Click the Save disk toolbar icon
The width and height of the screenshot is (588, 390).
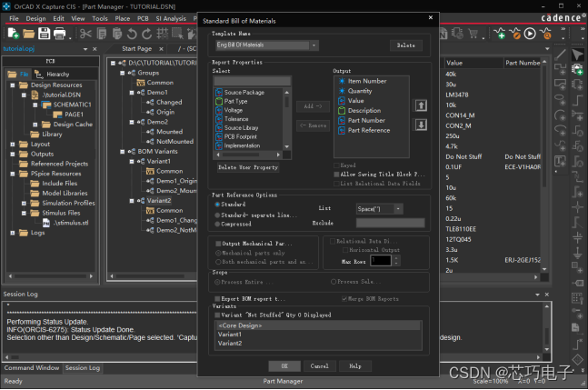click(x=44, y=34)
